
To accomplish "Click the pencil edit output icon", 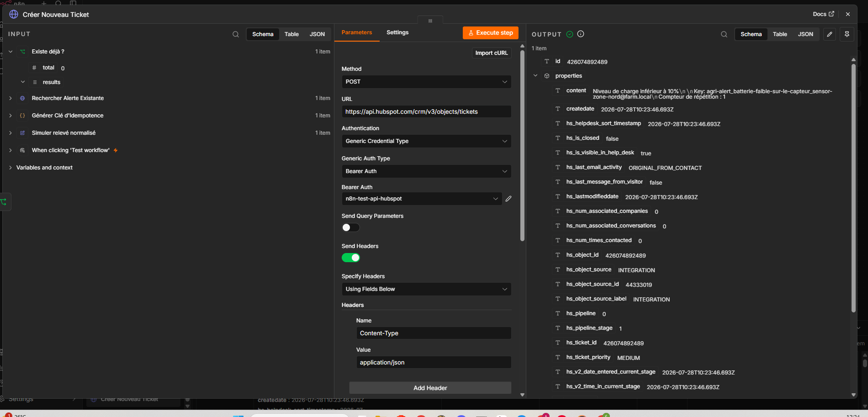I will coord(830,34).
